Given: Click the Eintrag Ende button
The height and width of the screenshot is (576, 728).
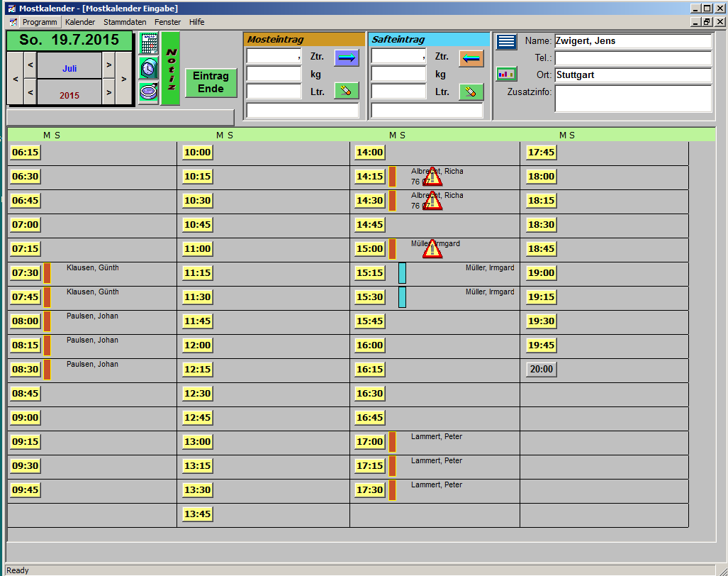Looking at the screenshot, I should 211,82.
